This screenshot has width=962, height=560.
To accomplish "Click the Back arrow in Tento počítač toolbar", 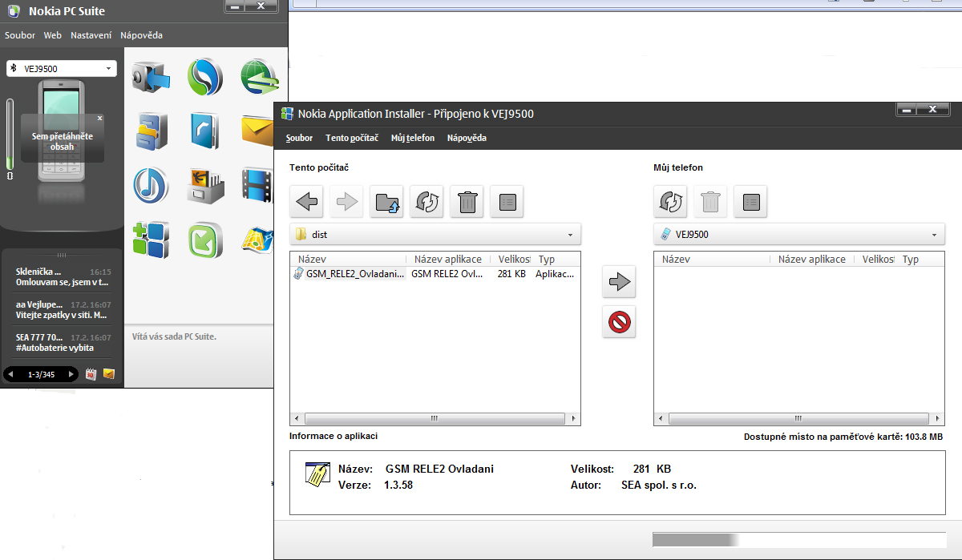I will 307,202.
